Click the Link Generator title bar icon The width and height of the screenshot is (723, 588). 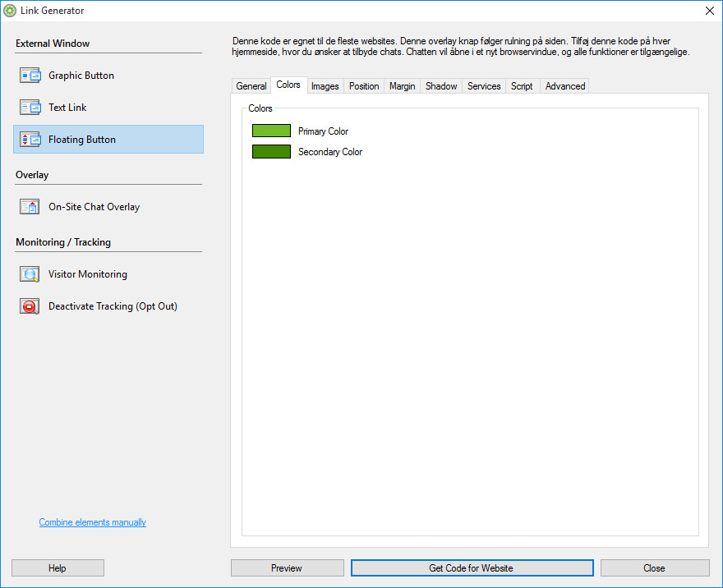click(10, 10)
